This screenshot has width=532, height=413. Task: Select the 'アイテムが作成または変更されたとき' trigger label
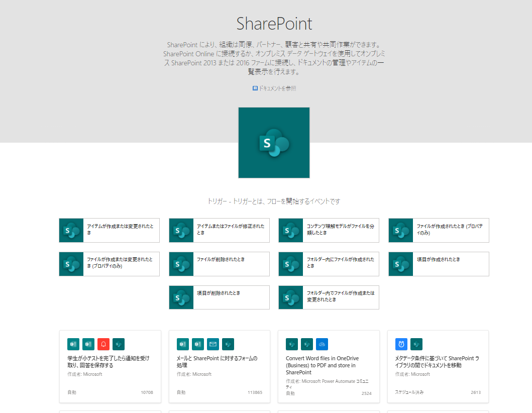[120, 230]
